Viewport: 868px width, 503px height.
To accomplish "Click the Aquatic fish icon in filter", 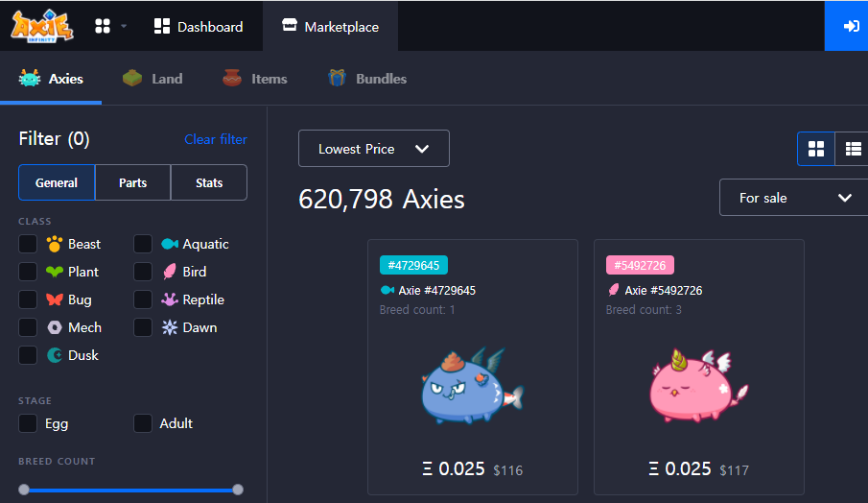I will coord(170,244).
